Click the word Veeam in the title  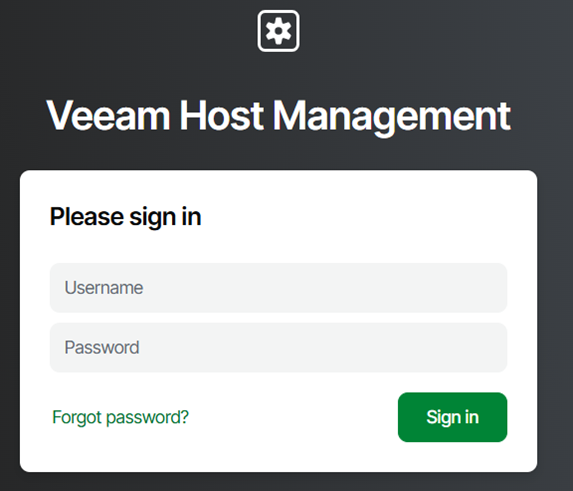(109, 115)
